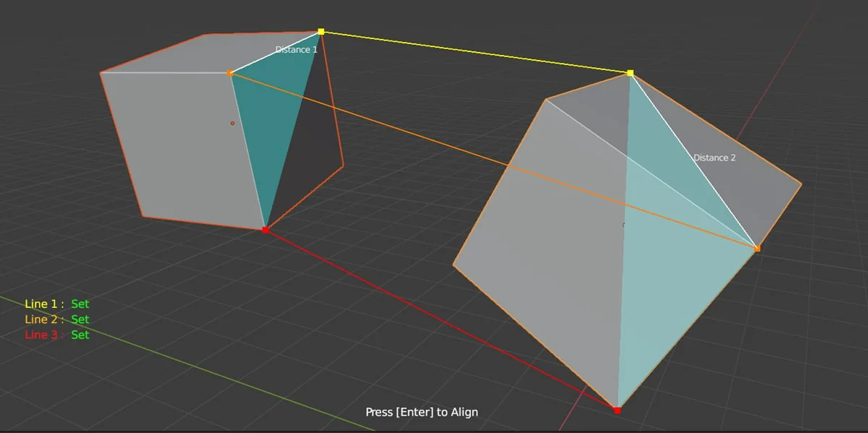
Task: Click the "Distance 2" label
Action: [x=714, y=158]
